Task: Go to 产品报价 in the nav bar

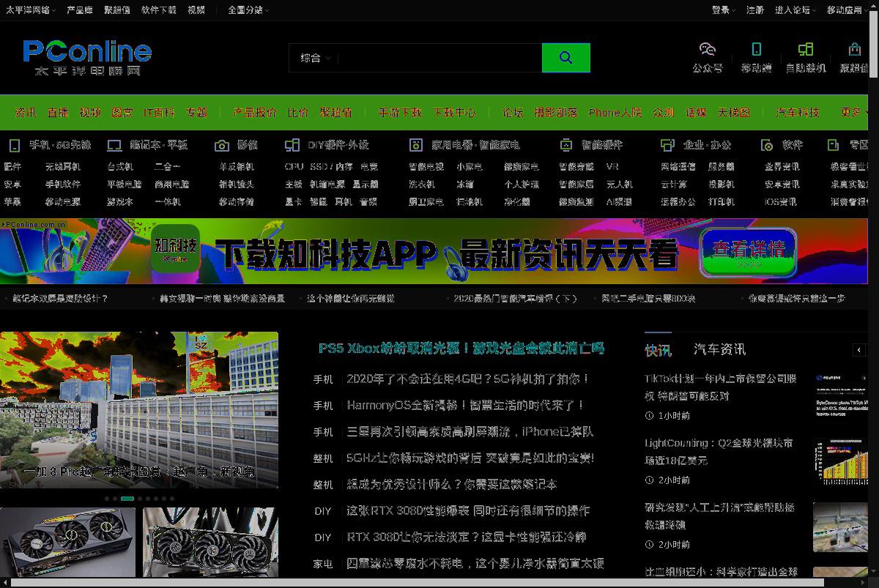Action: (254, 112)
